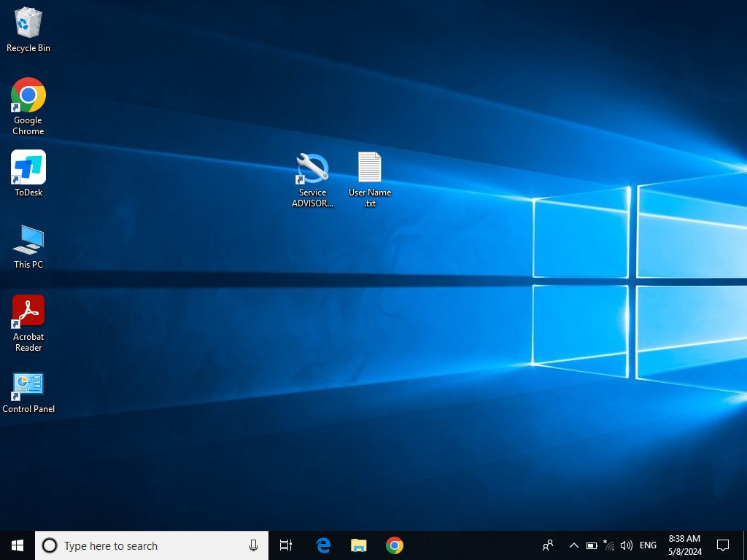Open File Explorer from the taskbar
The width and height of the screenshot is (747, 560).
pos(359,545)
